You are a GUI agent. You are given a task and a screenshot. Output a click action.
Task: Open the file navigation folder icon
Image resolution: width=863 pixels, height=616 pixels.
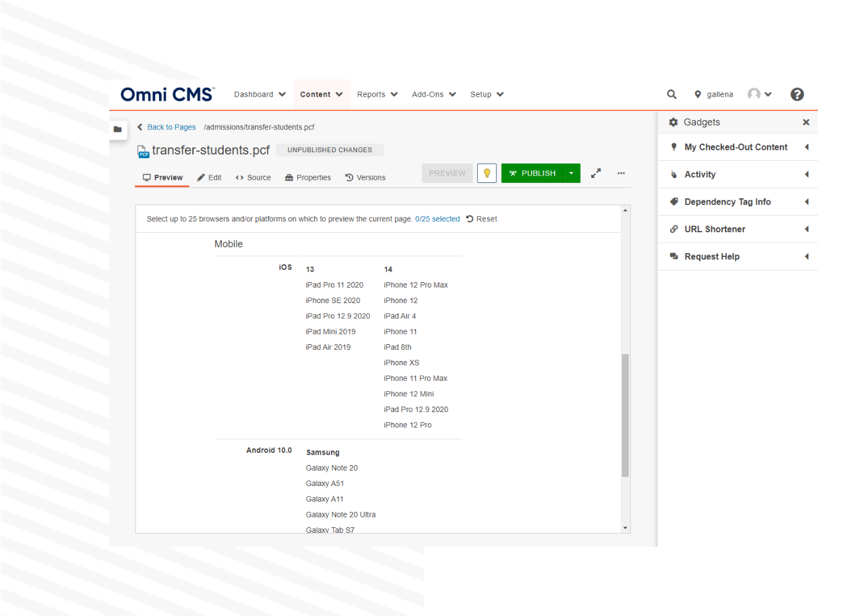tap(118, 129)
